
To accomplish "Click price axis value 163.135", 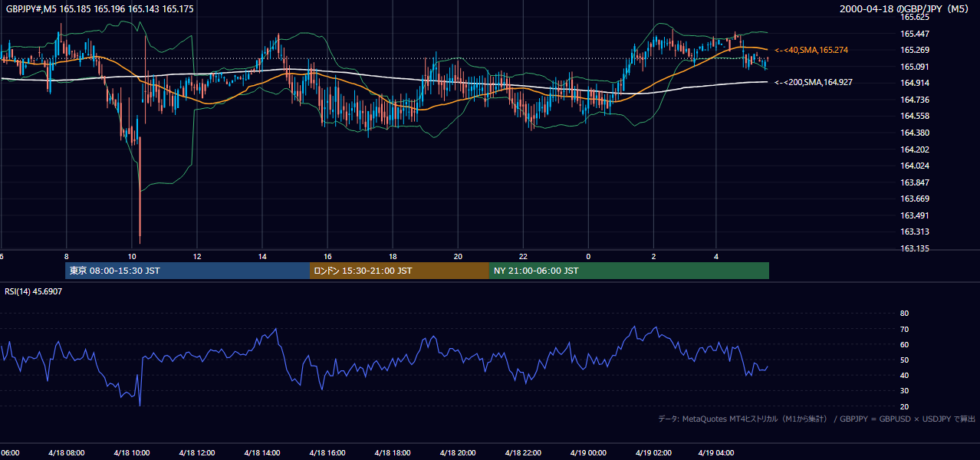I will 914,248.
